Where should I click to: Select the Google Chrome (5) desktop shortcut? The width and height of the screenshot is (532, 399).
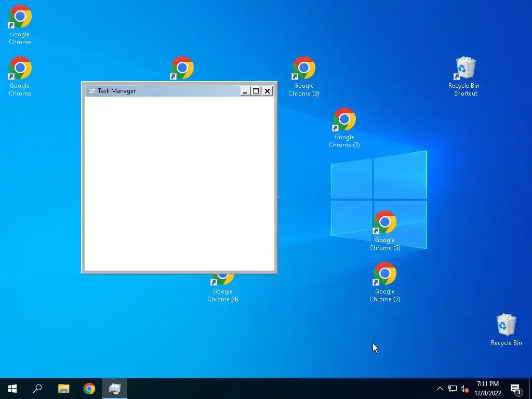385,231
